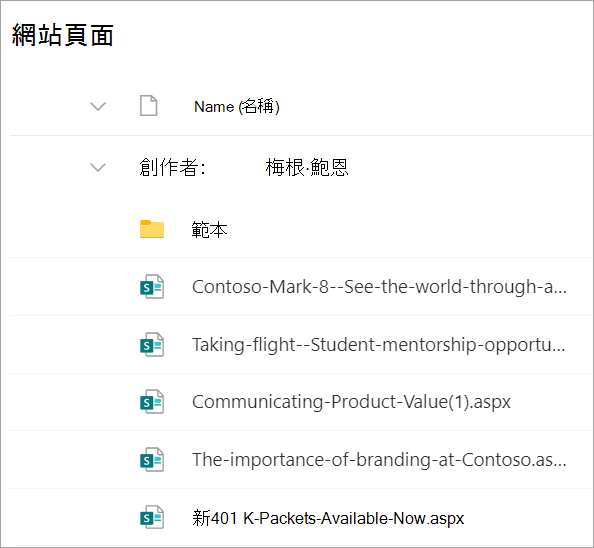This screenshot has height=548, width=594.
Task: Open The-importance-of-branding-at-Contoso page
Action: click(x=379, y=460)
